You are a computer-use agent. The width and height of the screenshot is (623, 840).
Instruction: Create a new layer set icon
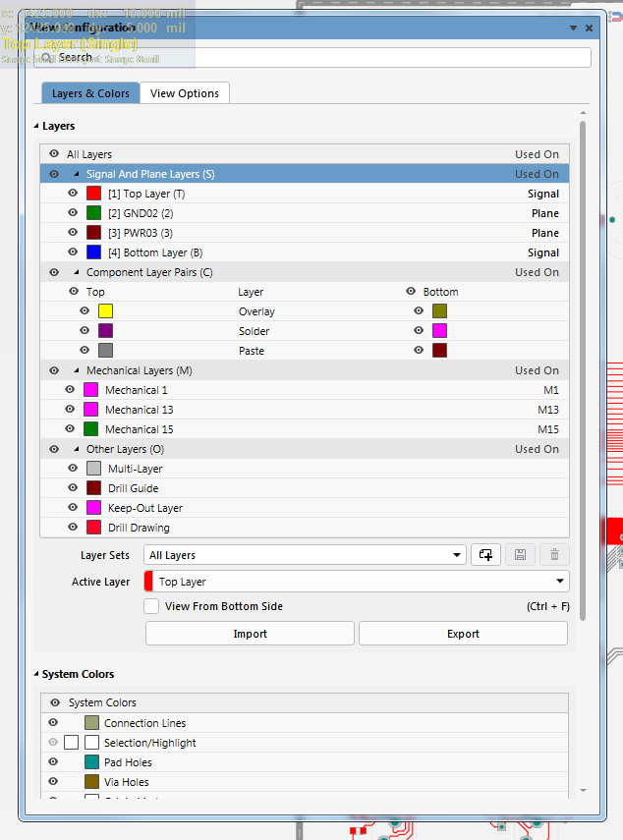point(485,554)
